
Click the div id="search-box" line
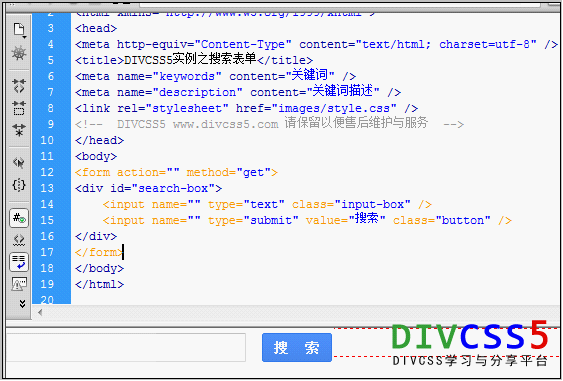coord(148,188)
